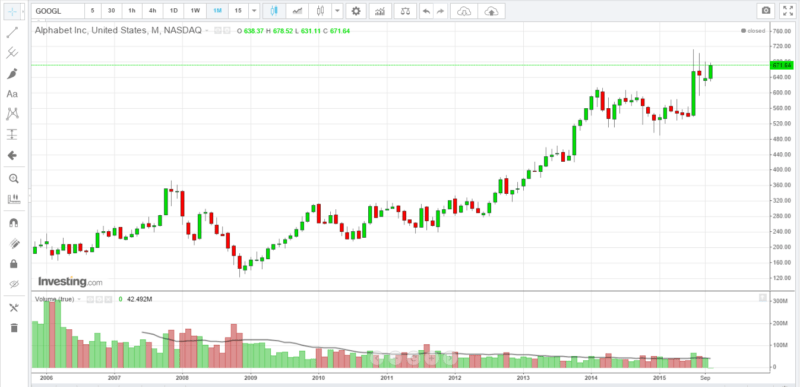Select the left arrow marker tool
Viewport: 800px width, 387px height.
(12, 156)
